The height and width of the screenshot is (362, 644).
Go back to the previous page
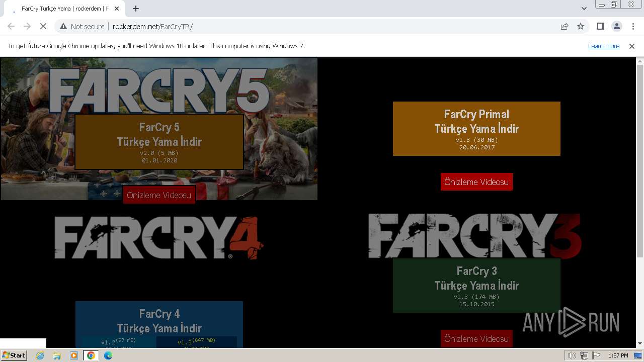[11, 26]
